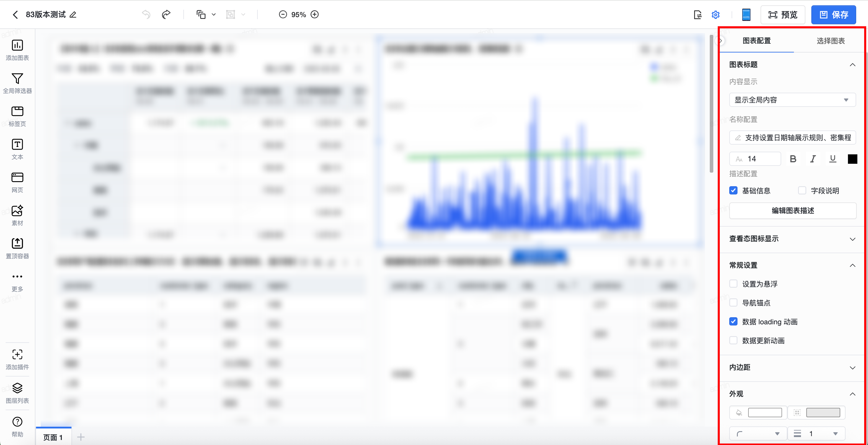868x445 pixels.
Task: Open the 更多 more options
Action: click(x=17, y=282)
